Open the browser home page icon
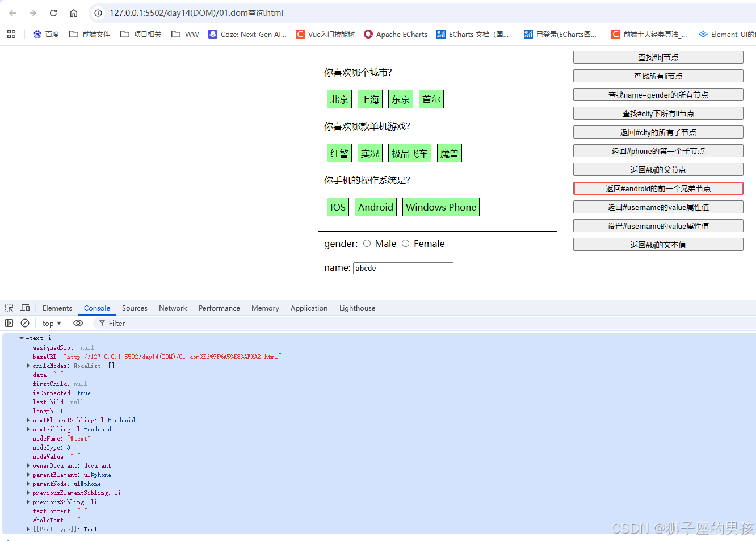 pyautogui.click(x=74, y=13)
